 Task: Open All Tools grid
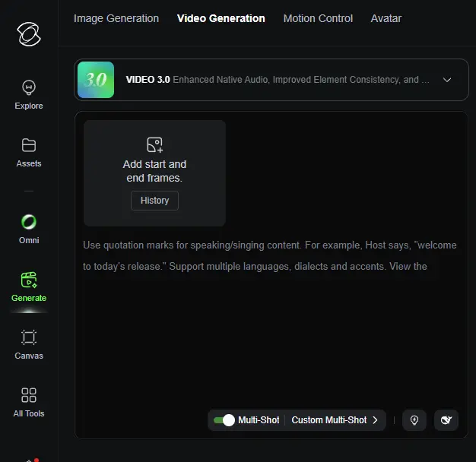(x=29, y=403)
